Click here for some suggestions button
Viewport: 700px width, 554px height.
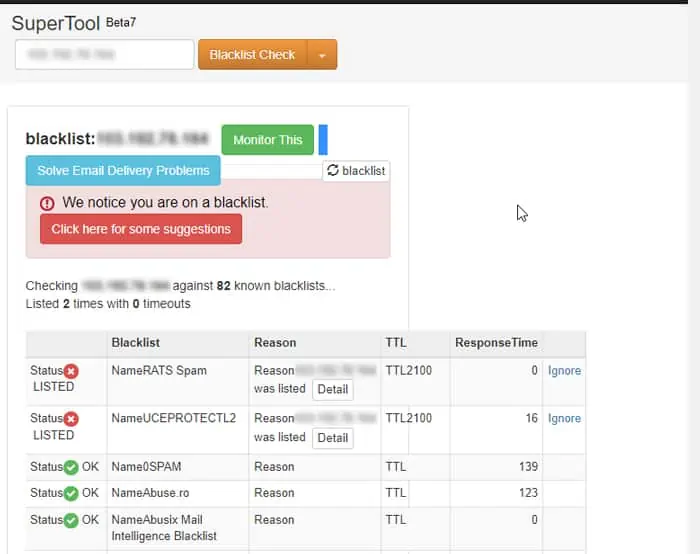click(141, 229)
